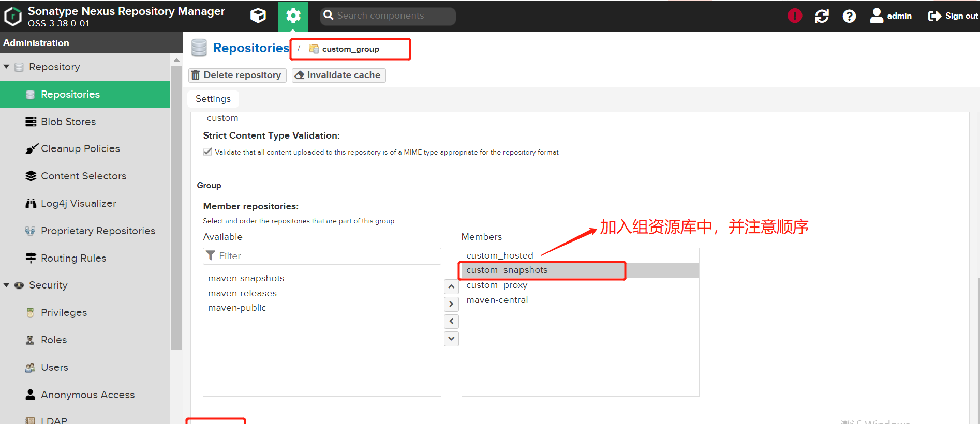Screen dimensions: 980x424
Task: Click the Sonatype Nexus logo
Action: tap(12, 17)
